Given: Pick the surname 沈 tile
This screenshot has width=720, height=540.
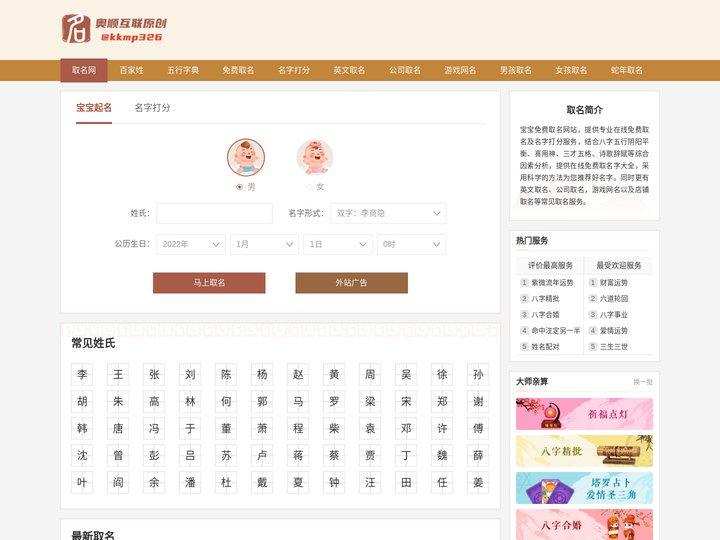Looking at the screenshot, I should (x=82, y=456).
